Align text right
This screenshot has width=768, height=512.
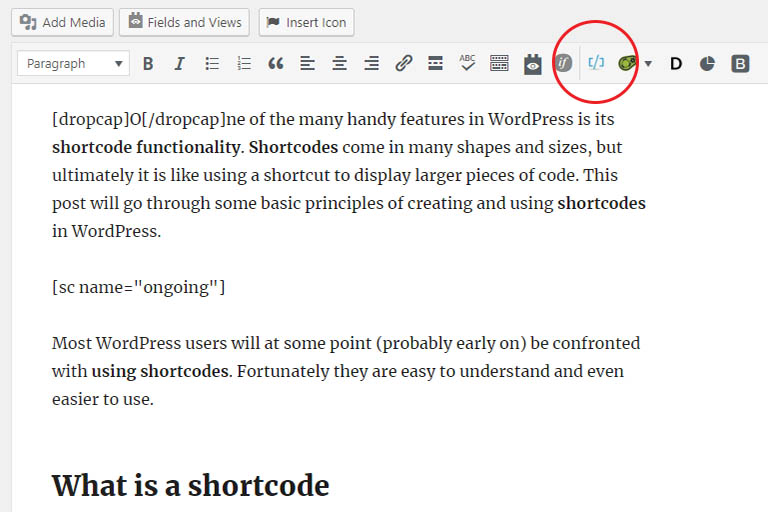[371, 64]
